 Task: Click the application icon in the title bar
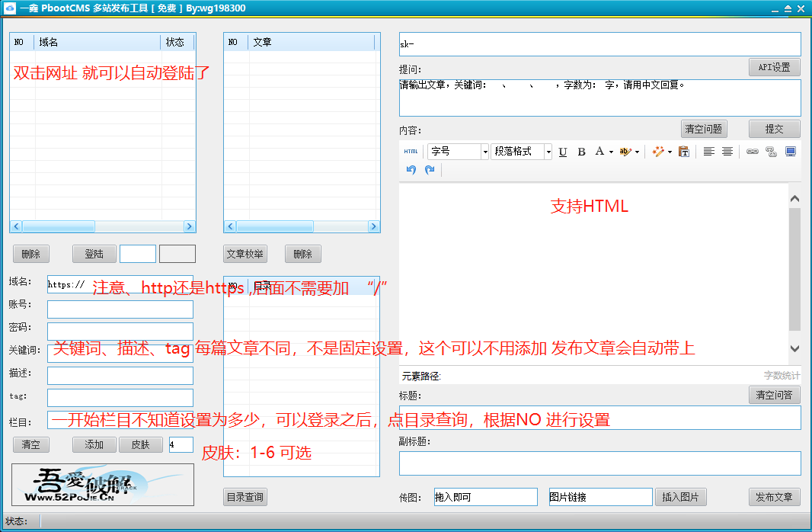click(9, 8)
